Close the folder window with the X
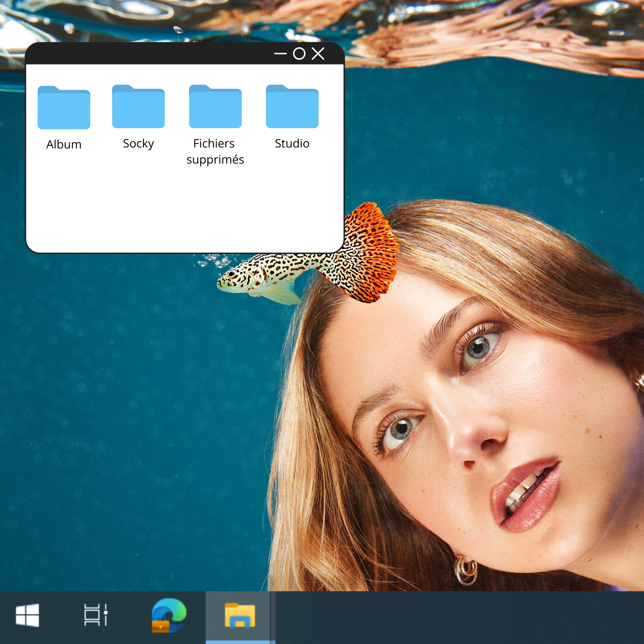This screenshot has height=644, width=644. click(318, 53)
